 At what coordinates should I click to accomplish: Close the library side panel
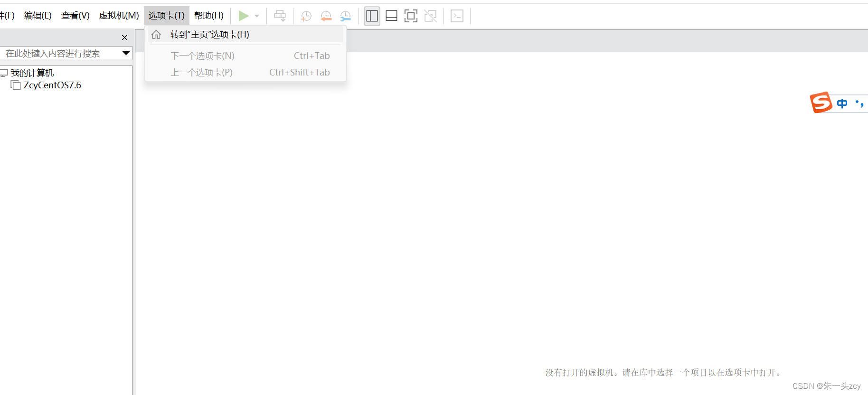124,38
